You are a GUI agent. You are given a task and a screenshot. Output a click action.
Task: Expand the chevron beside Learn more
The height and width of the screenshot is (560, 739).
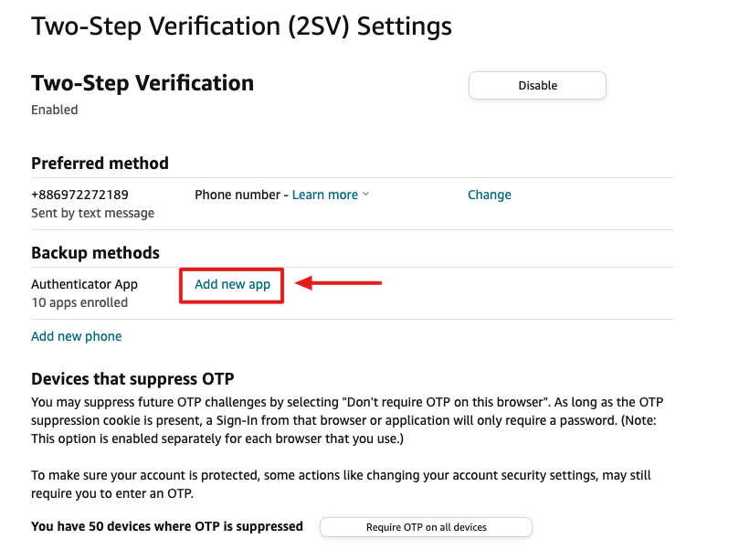click(365, 195)
